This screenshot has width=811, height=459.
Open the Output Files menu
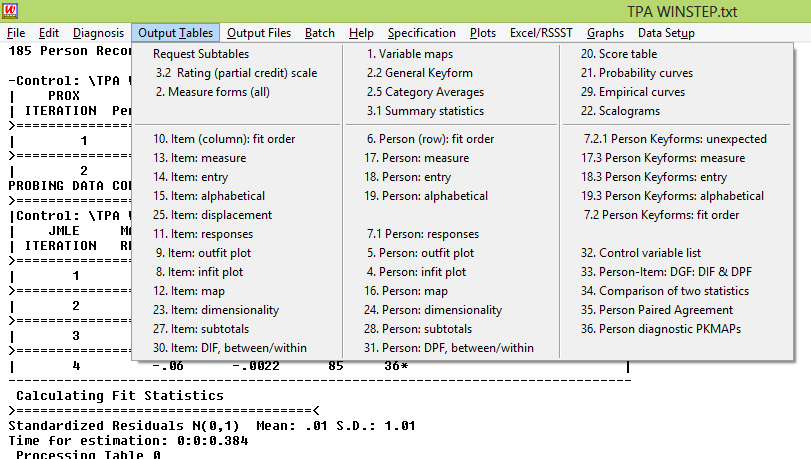pyautogui.click(x=259, y=33)
